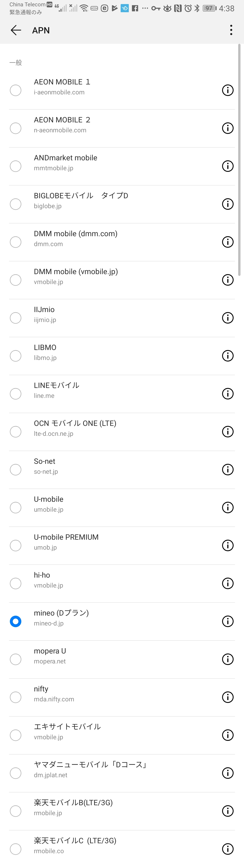Show details icon for So-net
Viewport: 244px width, 868px height.
click(228, 470)
